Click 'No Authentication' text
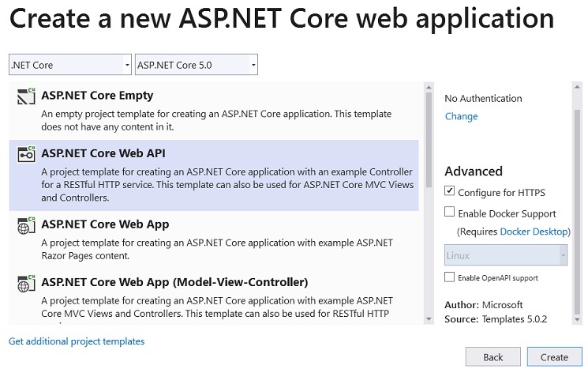588x373 pixels. 483,99
